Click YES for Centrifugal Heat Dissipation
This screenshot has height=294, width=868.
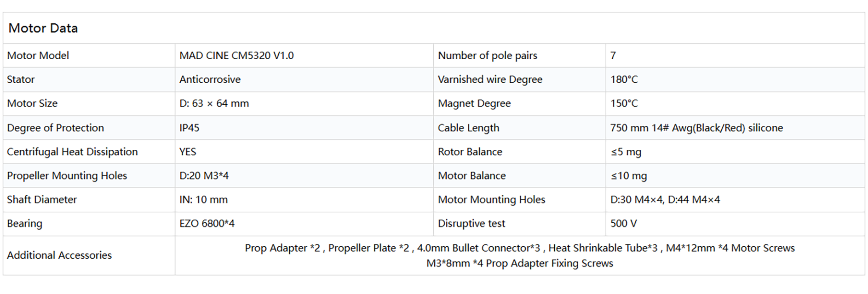pyautogui.click(x=188, y=152)
